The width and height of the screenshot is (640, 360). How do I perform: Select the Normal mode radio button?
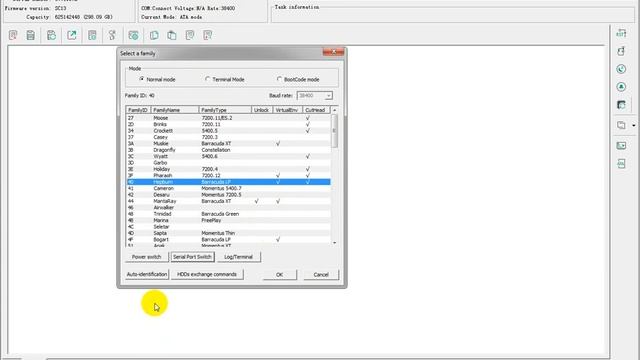[x=142, y=79]
